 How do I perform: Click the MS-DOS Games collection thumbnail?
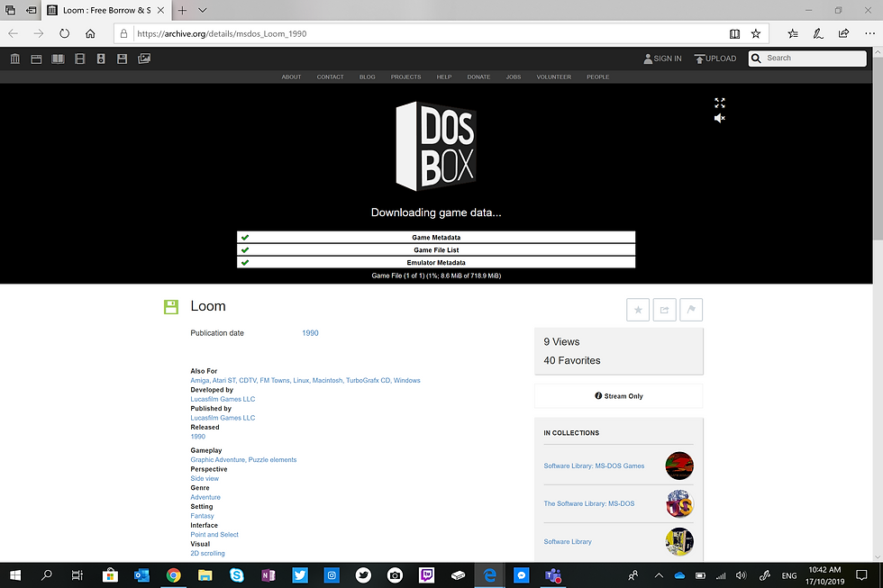click(x=679, y=466)
